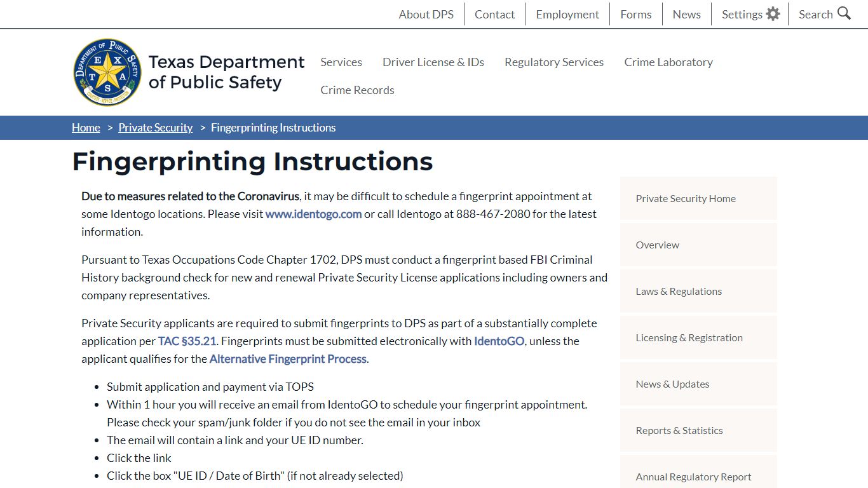Open the Forms page

coord(636,14)
